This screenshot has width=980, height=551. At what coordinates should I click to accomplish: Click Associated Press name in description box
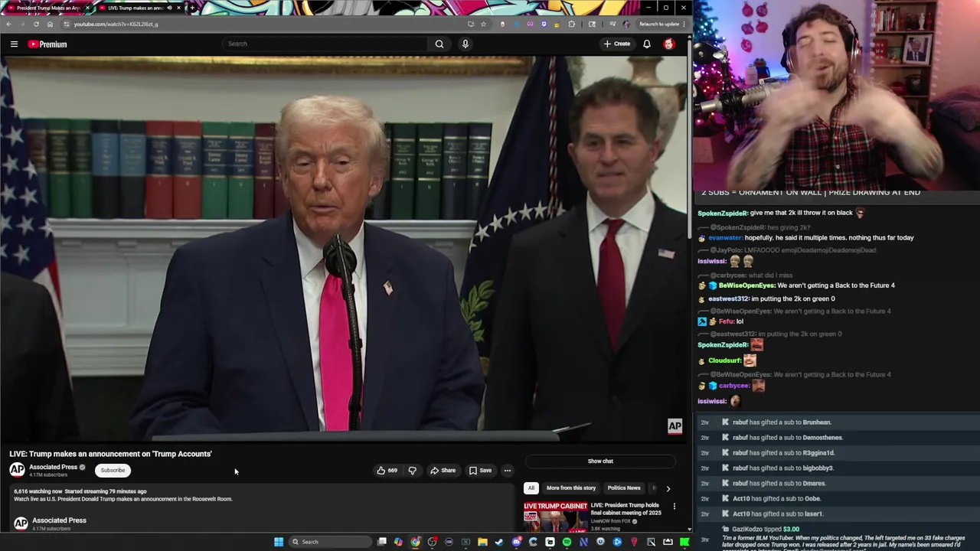point(59,520)
